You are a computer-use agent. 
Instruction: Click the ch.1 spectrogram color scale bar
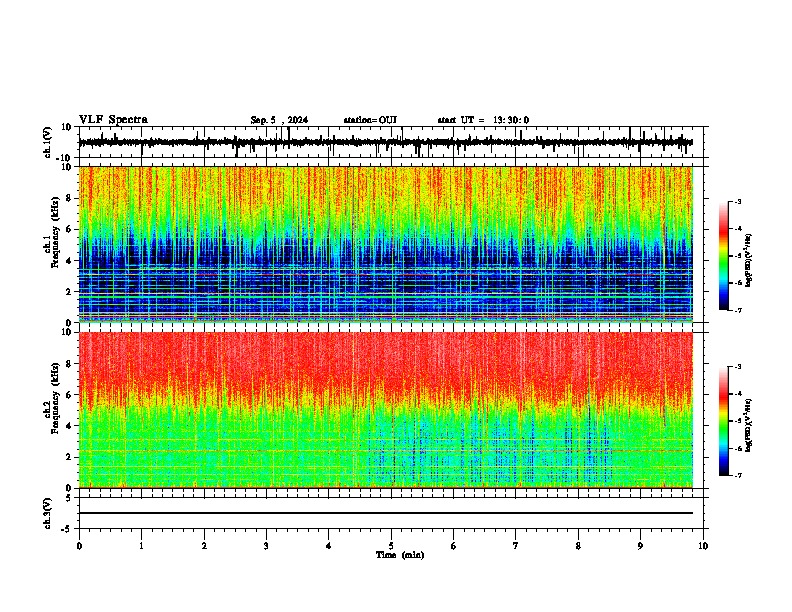tap(724, 256)
